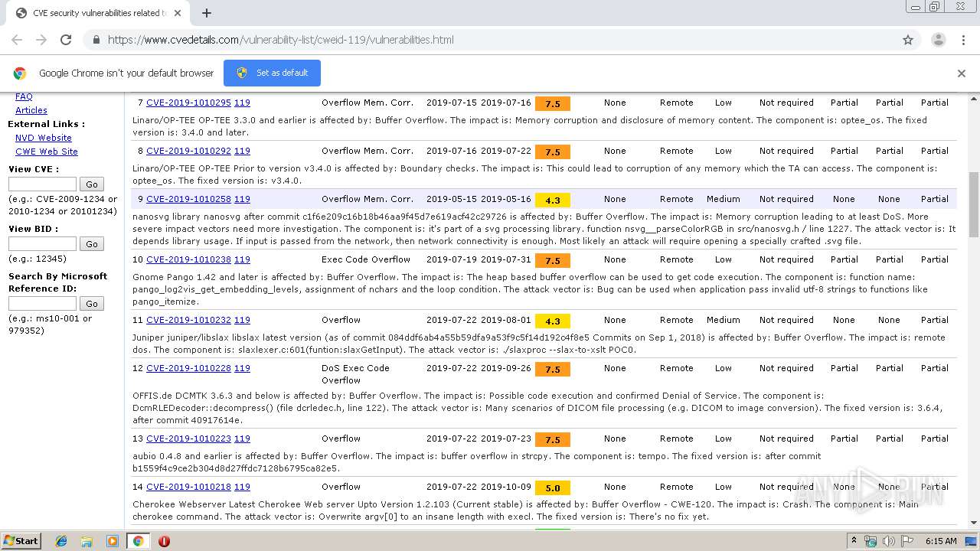Image resolution: width=980 pixels, height=551 pixels.
Task: Click Go next to View CVE field
Action: click(x=92, y=184)
